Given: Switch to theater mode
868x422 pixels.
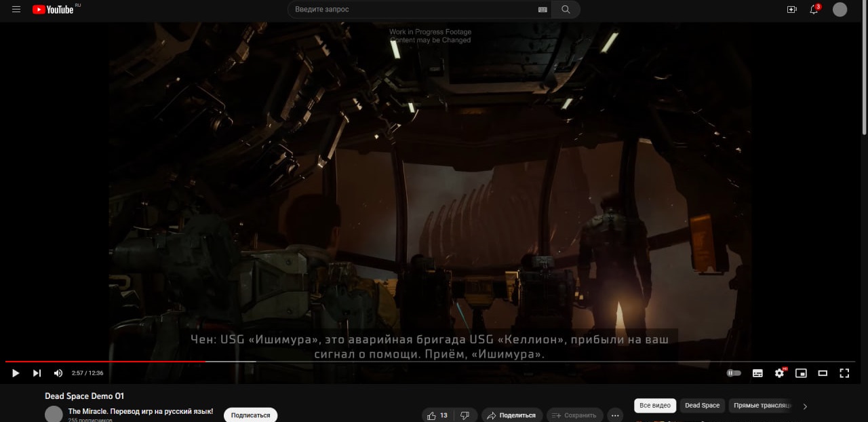Looking at the screenshot, I should click(x=823, y=373).
